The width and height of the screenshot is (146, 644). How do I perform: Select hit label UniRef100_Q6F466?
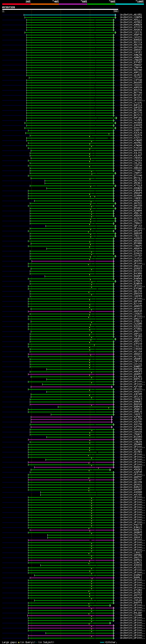(x=131, y=301)
